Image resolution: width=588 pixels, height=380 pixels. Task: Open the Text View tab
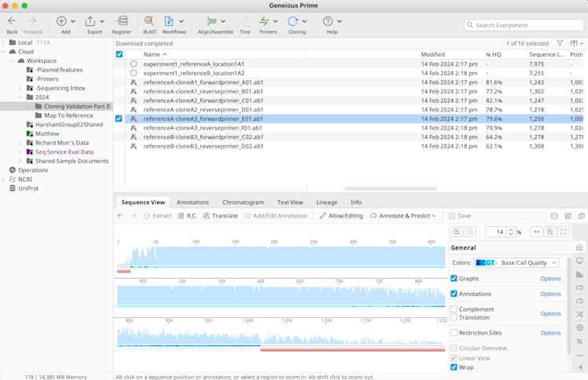(x=290, y=203)
